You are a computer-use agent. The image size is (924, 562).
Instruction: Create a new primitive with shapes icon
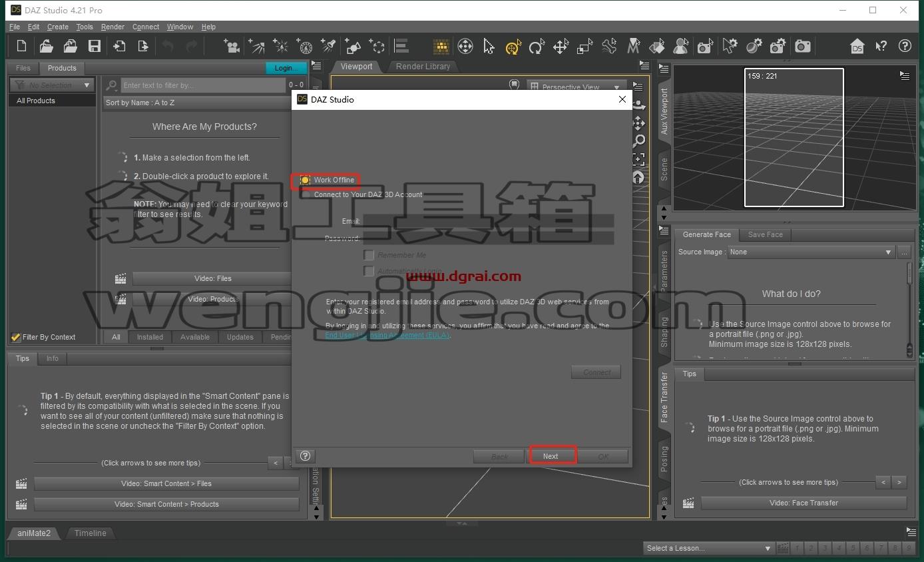353,46
